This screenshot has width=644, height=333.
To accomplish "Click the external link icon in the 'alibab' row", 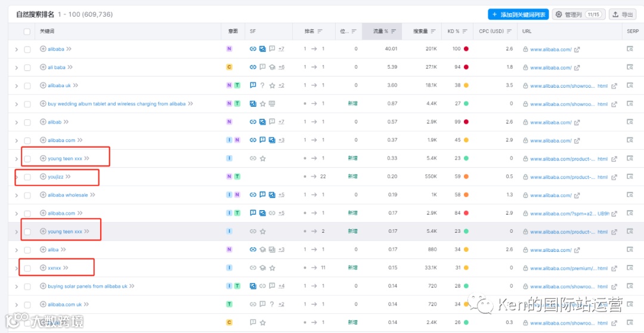I will pos(577,122).
